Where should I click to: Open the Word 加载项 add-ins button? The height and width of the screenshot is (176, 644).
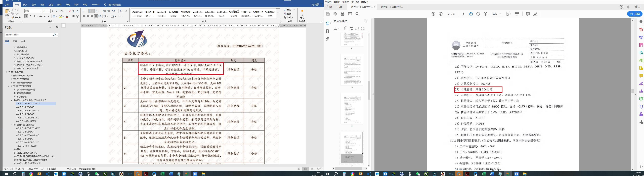[302, 15]
